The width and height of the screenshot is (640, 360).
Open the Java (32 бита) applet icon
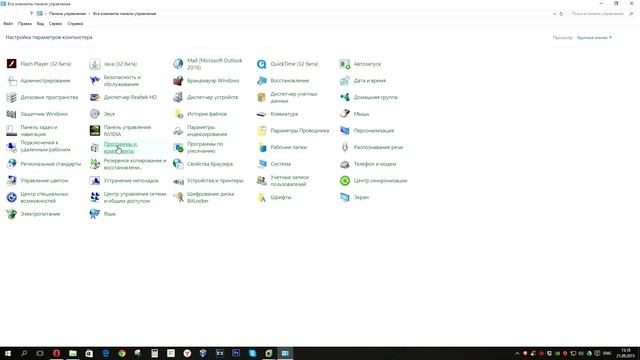(95, 64)
